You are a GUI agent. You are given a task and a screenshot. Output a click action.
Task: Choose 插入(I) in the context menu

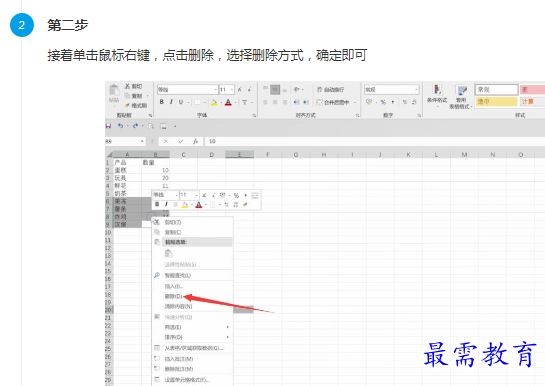[193, 286]
